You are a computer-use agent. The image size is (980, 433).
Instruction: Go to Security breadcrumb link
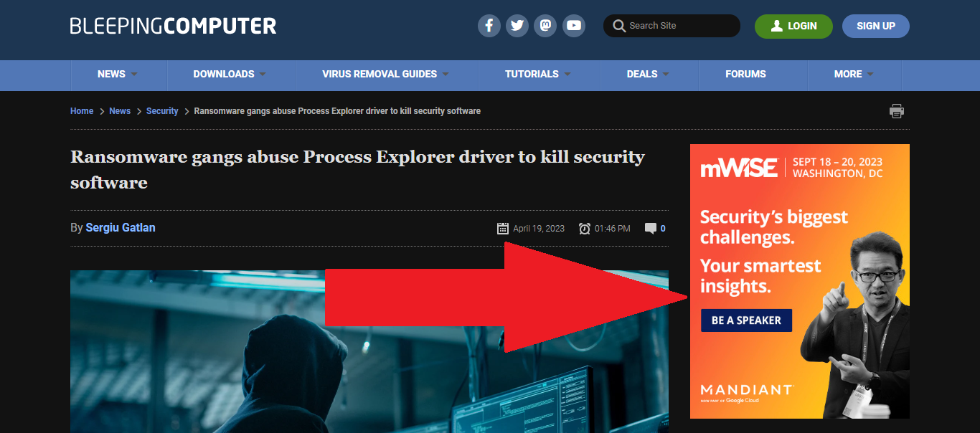pos(162,111)
